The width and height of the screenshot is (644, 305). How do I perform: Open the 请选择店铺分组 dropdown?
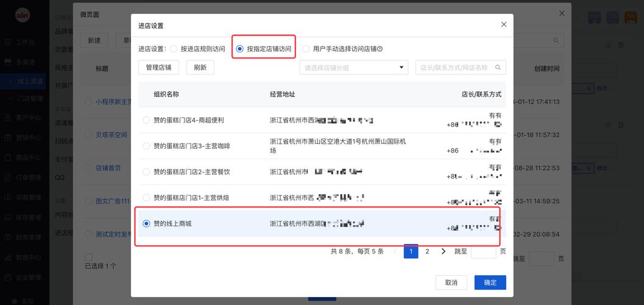pos(353,68)
